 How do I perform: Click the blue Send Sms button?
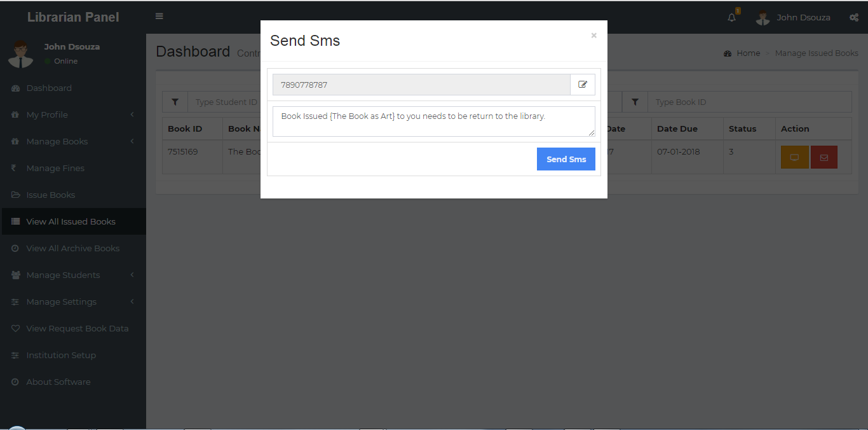566,159
